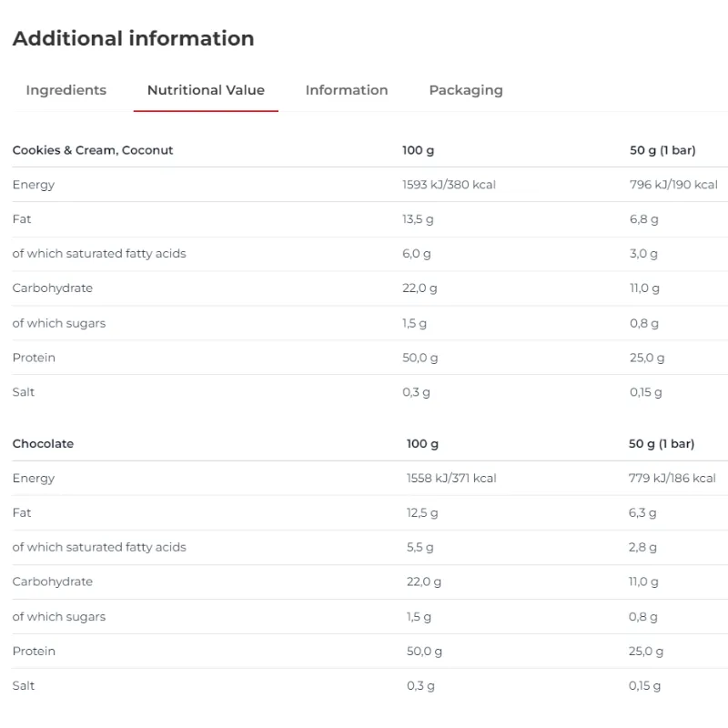This screenshot has width=728, height=728.
Task: Click the Additional information heading
Action: 133,38
